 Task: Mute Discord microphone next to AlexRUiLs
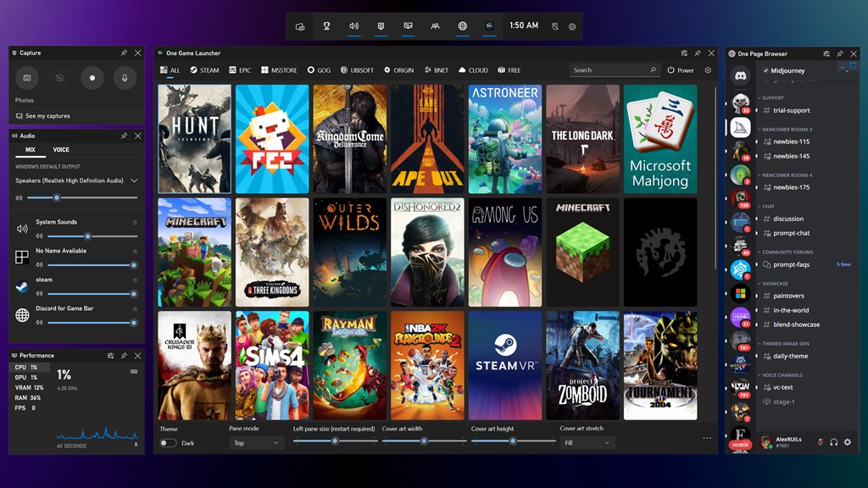coord(820,442)
